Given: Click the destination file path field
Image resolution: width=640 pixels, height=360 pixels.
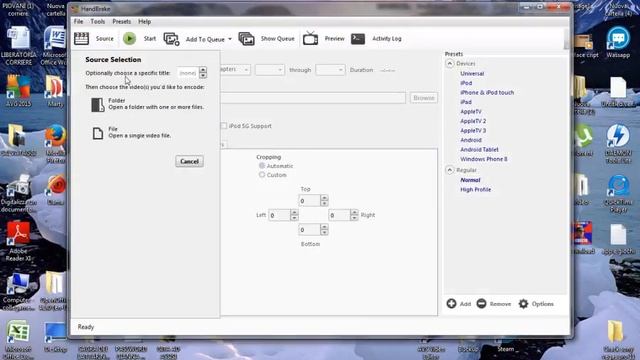Looking at the screenshot, I should tap(313, 98).
